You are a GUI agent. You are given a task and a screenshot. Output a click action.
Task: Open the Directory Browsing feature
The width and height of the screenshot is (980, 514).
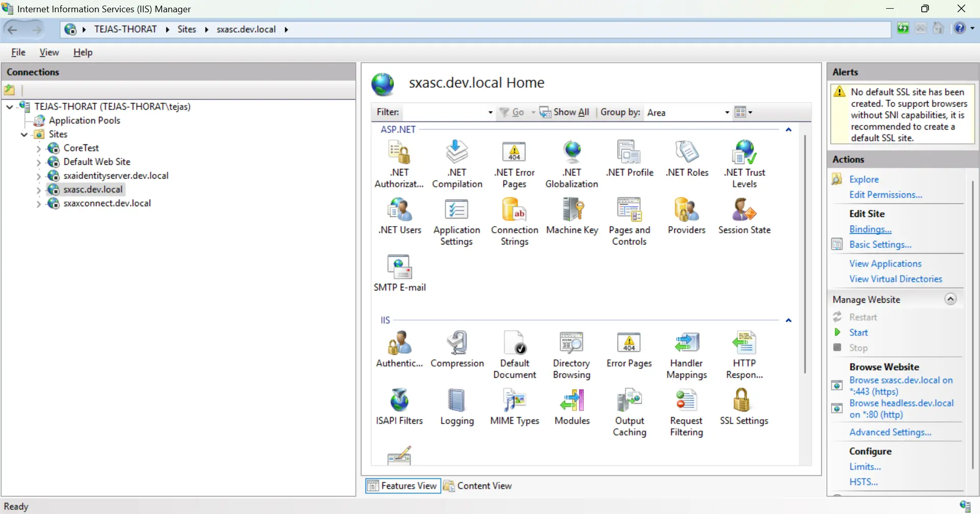tap(572, 355)
